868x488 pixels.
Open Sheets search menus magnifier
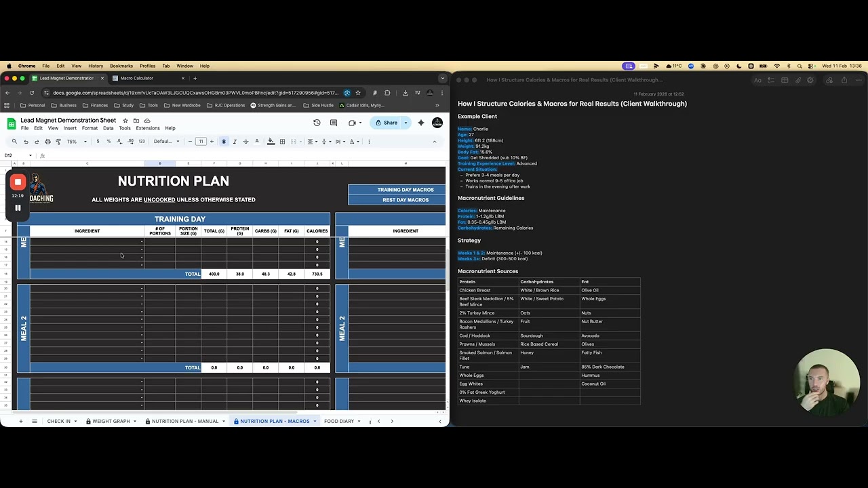click(x=14, y=142)
